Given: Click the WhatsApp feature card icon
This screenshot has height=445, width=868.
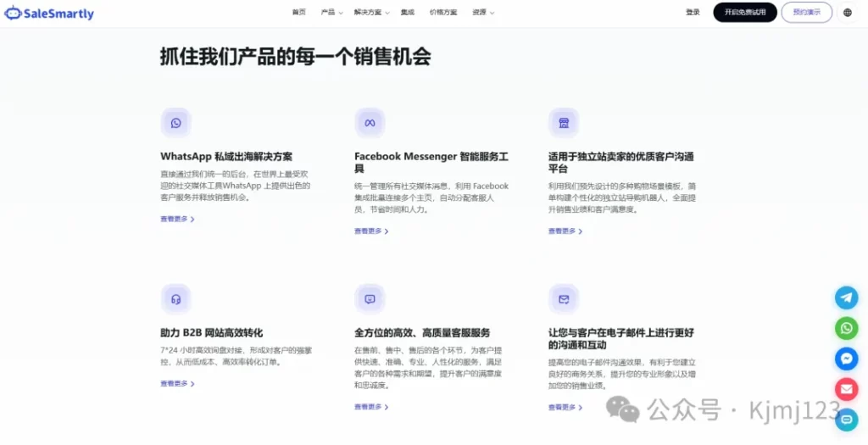Looking at the screenshot, I should pos(176,123).
